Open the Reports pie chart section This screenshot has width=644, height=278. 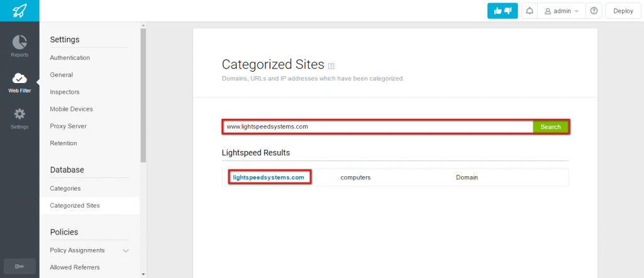pos(19,45)
